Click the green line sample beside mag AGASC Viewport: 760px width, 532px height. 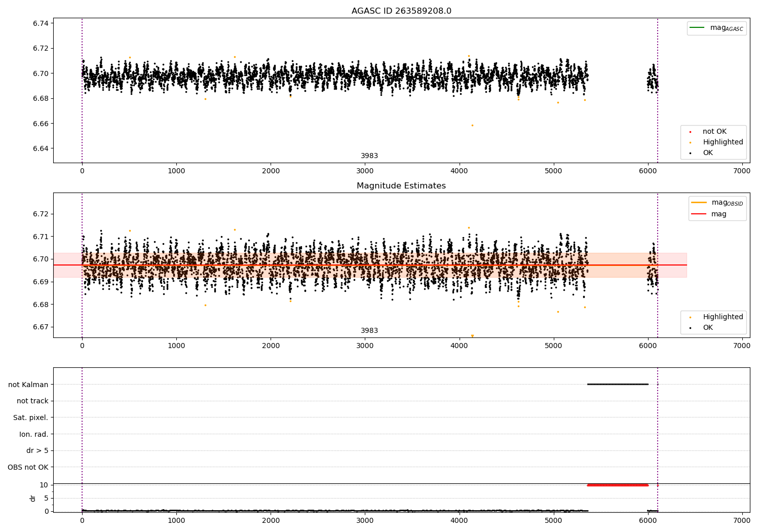click(697, 27)
